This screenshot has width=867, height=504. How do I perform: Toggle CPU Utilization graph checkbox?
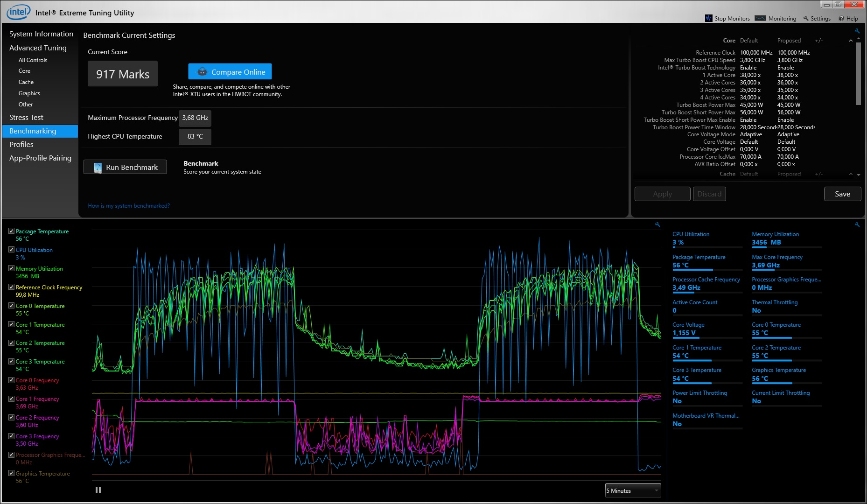point(11,250)
